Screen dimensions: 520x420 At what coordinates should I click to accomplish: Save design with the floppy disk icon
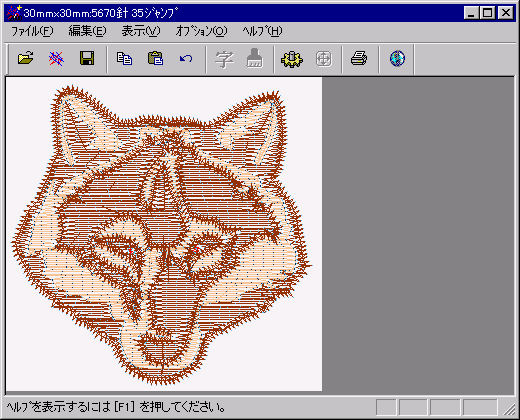coord(87,59)
